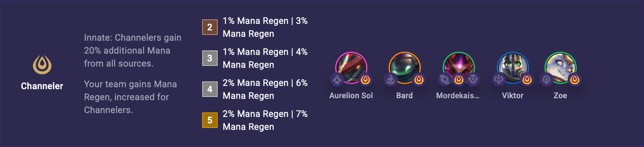Click Zoe's grey left trait badge
The width and height of the screenshot is (644, 147).
click(x=546, y=79)
